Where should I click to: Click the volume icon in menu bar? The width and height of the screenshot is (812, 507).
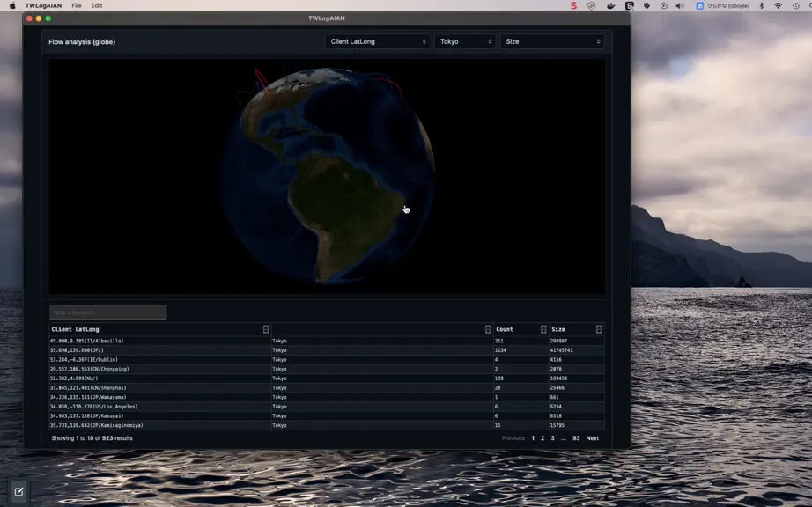(x=680, y=5)
